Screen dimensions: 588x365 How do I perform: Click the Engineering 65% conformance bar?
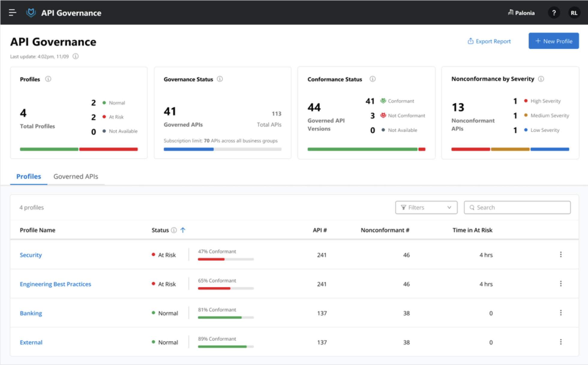tap(226, 288)
